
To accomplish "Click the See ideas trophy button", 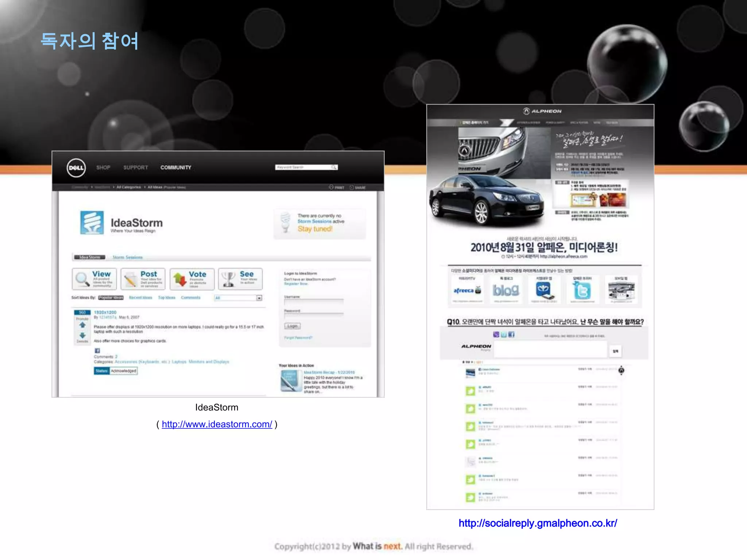I will (x=240, y=279).
